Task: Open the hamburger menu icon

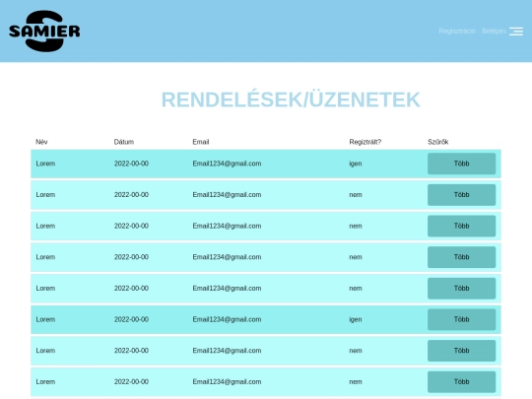Action: (516, 32)
